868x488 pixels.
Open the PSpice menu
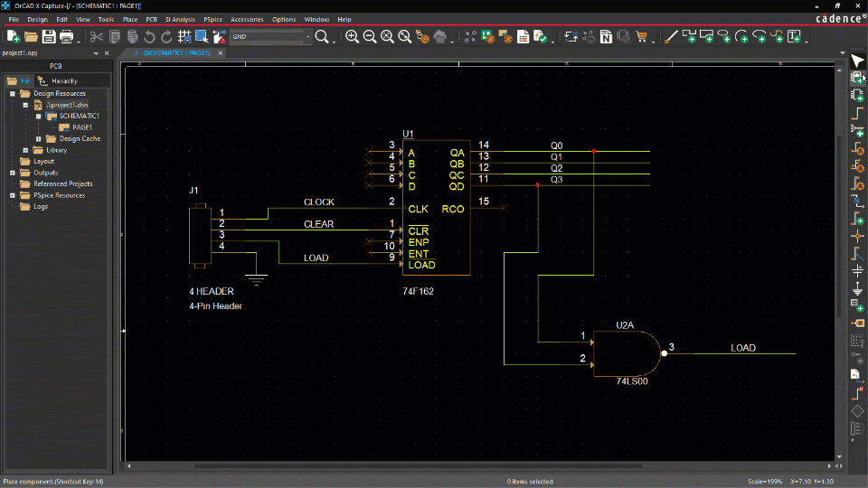(212, 19)
